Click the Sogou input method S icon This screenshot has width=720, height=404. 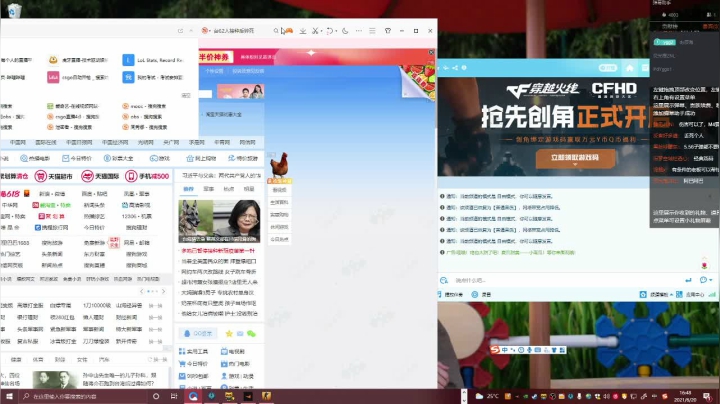click(x=495, y=350)
